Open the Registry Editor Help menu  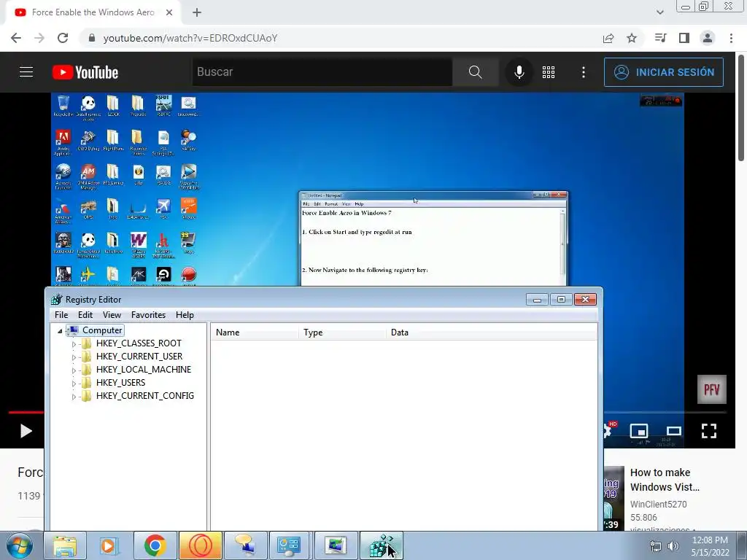pos(185,315)
